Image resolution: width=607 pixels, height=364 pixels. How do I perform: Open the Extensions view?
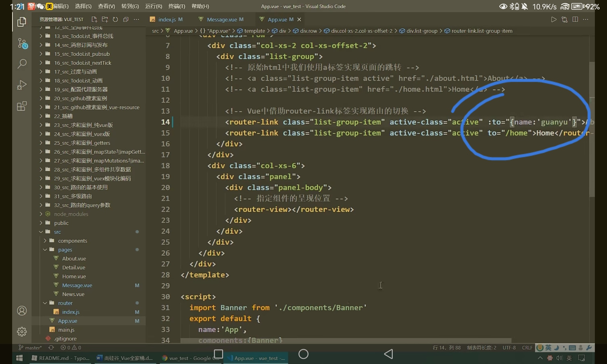[22, 106]
